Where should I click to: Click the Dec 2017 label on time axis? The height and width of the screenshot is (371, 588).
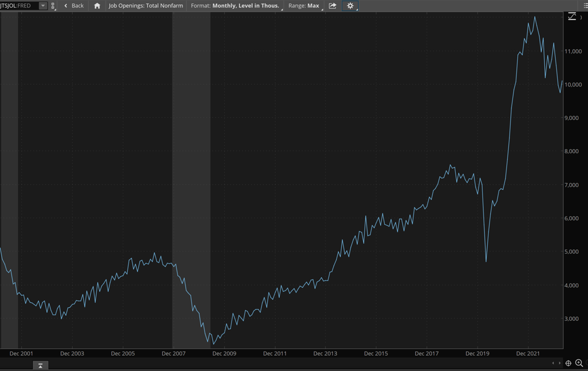pos(427,353)
